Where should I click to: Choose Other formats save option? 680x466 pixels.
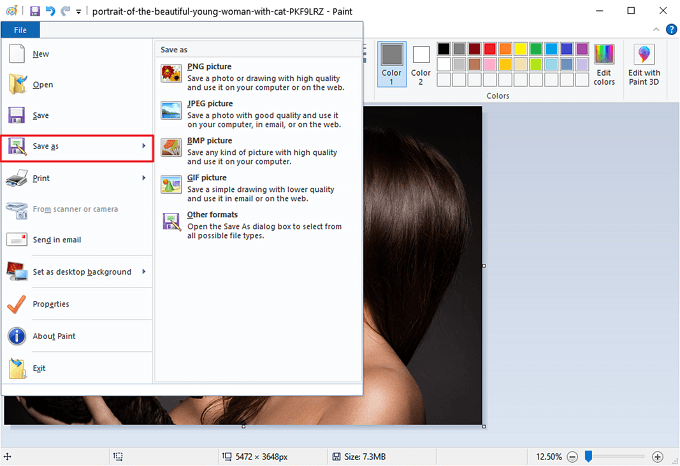pyautogui.click(x=258, y=225)
